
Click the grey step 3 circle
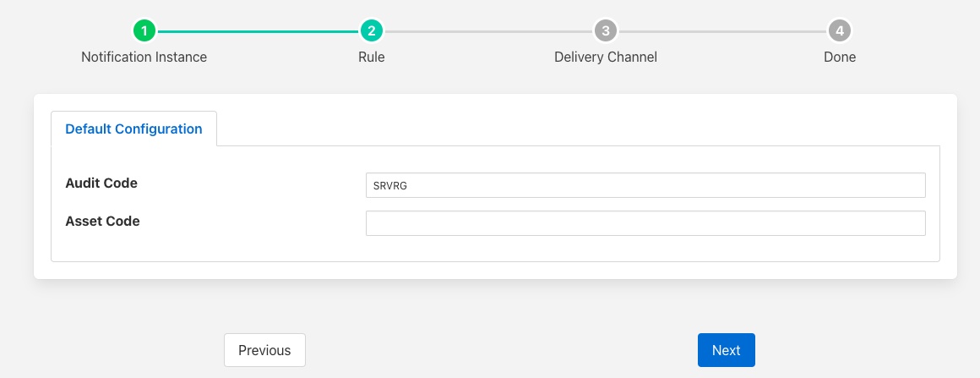[605, 31]
